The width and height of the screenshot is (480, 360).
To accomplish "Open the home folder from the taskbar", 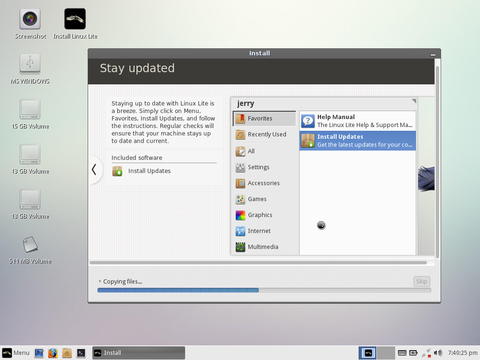I will (67, 353).
